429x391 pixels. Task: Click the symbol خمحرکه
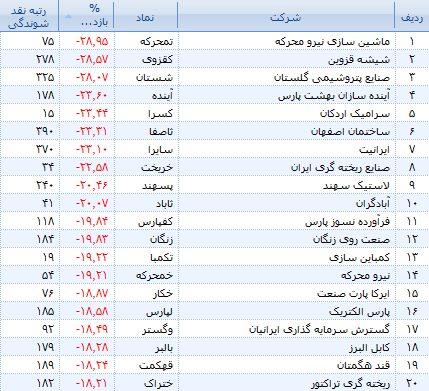point(154,275)
